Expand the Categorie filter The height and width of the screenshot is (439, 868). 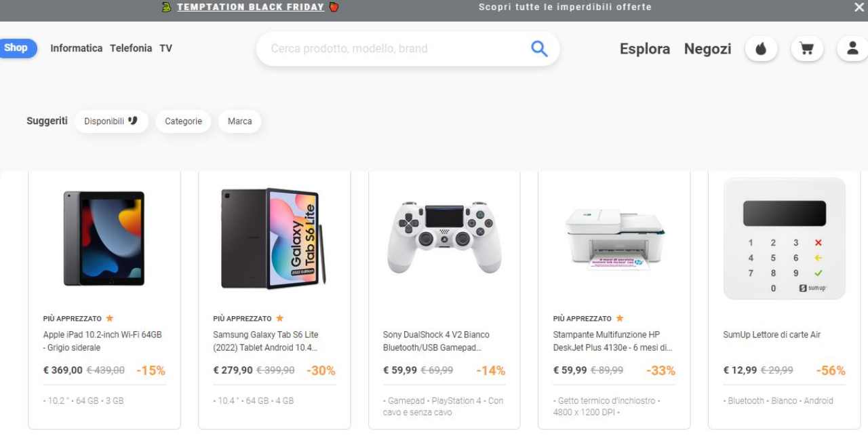point(183,121)
